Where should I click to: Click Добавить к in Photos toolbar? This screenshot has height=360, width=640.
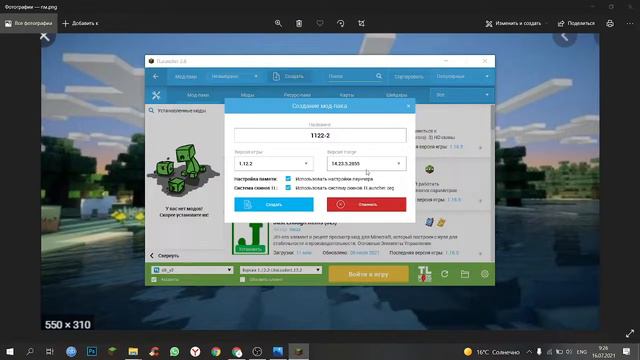coord(80,23)
